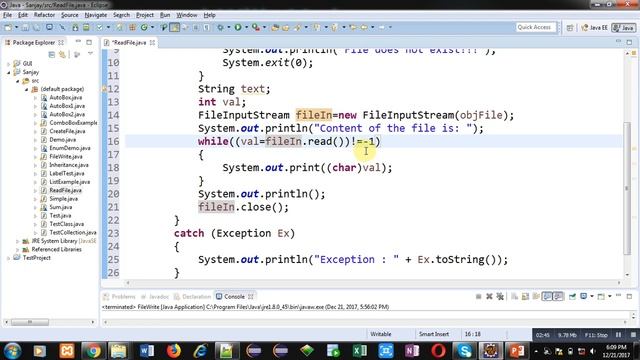Open the Navigate menu

pyautogui.click(x=96, y=15)
